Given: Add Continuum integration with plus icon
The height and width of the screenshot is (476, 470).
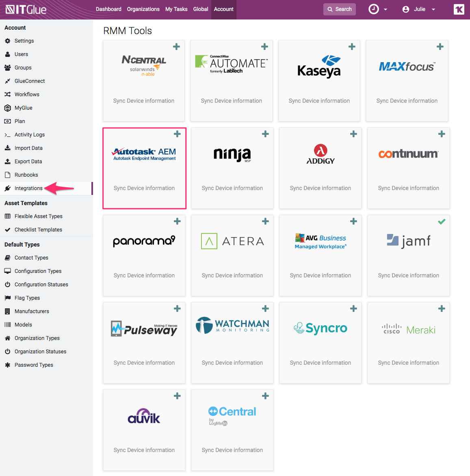Looking at the screenshot, I should 442,134.
